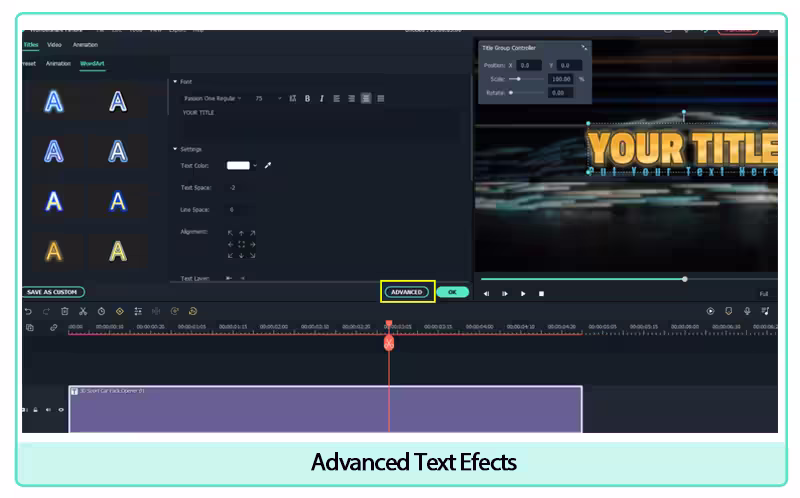Pick text color with the eyedropper
This screenshot has height=498, width=800.
click(x=268, y=165)
